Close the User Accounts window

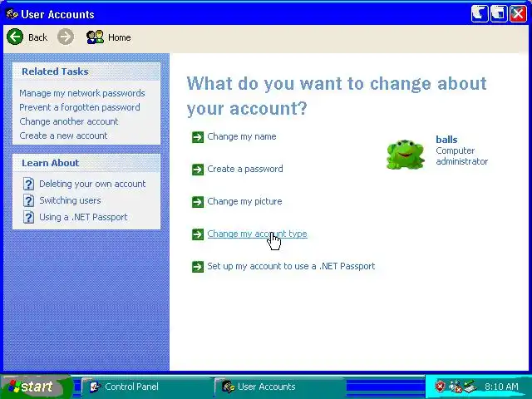click(x=518, y=14)
